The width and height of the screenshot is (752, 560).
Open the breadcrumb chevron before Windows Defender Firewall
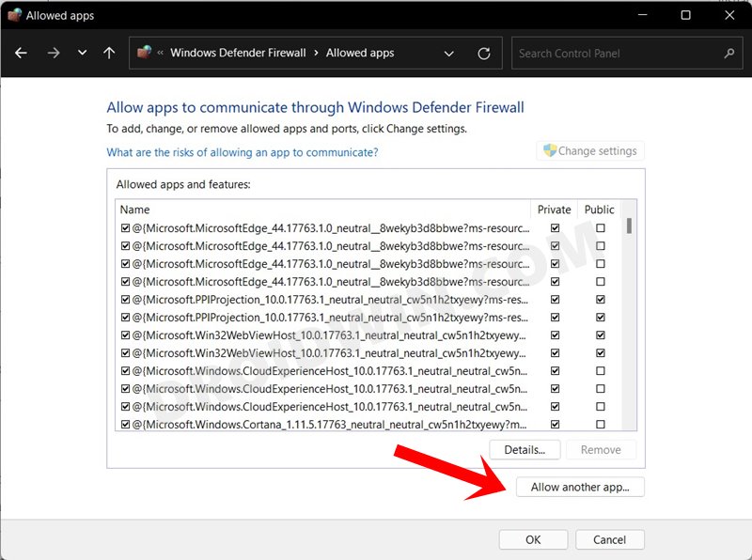(x=160, y=53)
